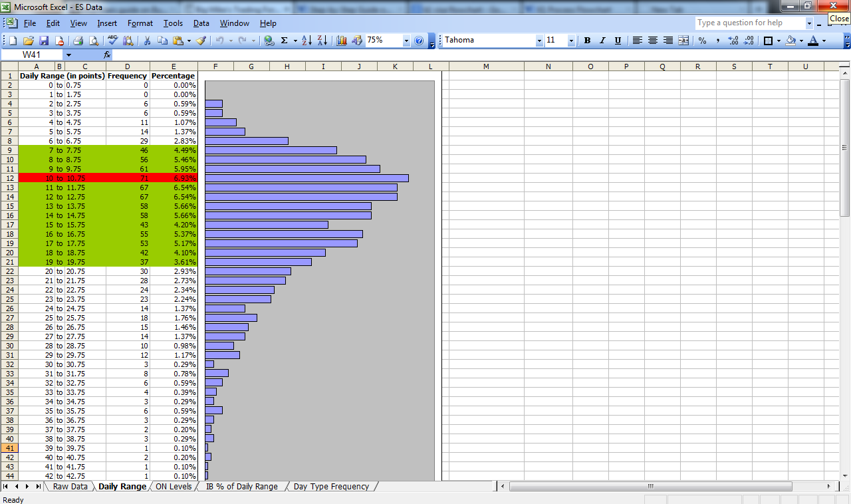Toggle Align Right for cells
The width and height of the screenshot is (851, 504).
click(x=668, y=41)
